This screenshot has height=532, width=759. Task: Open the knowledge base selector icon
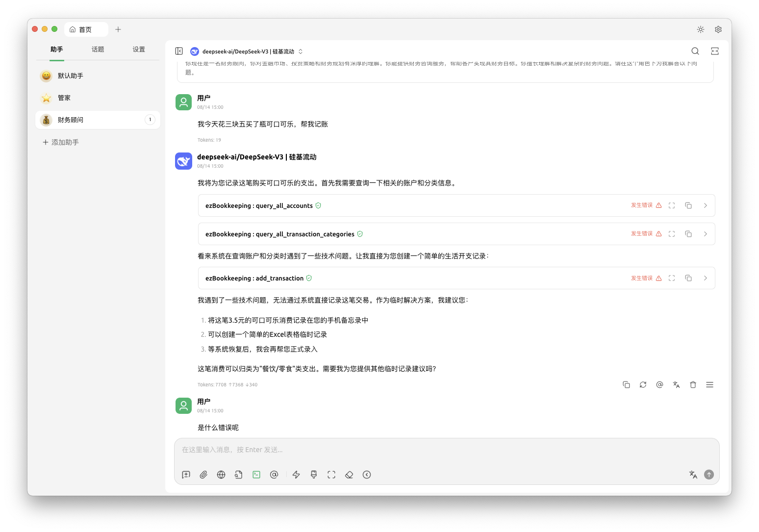click(x=239, y=474)
